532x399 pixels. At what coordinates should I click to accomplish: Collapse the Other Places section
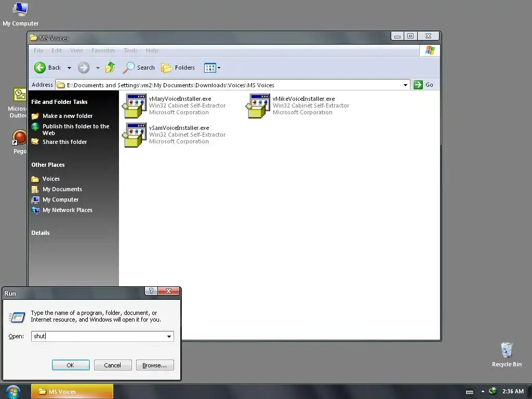[48, 165]
